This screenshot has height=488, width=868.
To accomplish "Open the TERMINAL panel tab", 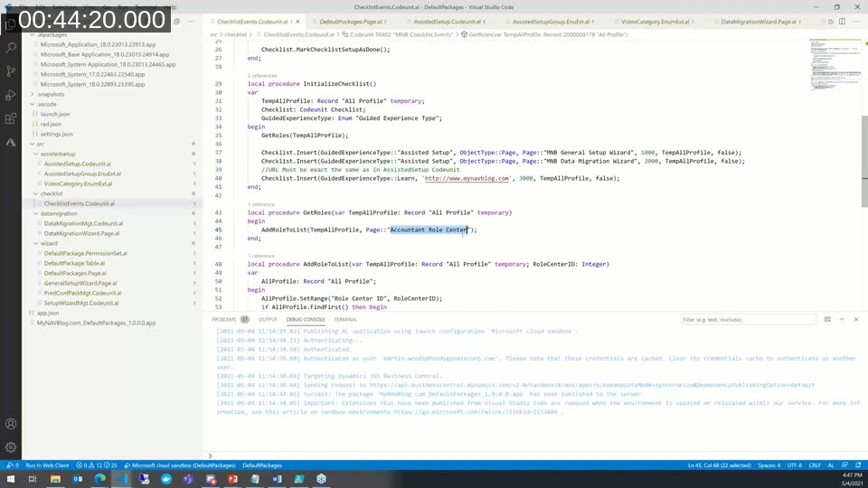I will pos(345,319).
